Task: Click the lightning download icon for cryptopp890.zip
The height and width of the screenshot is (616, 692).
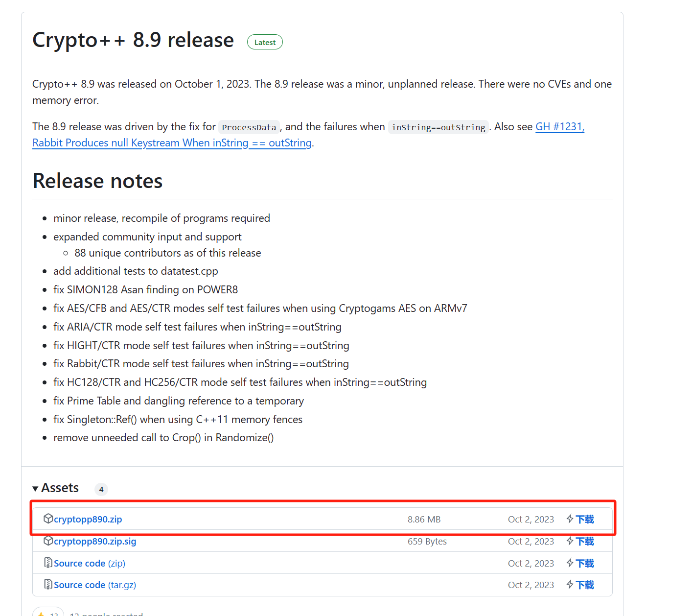Action: pyautogui.click(x=569, y=519)
